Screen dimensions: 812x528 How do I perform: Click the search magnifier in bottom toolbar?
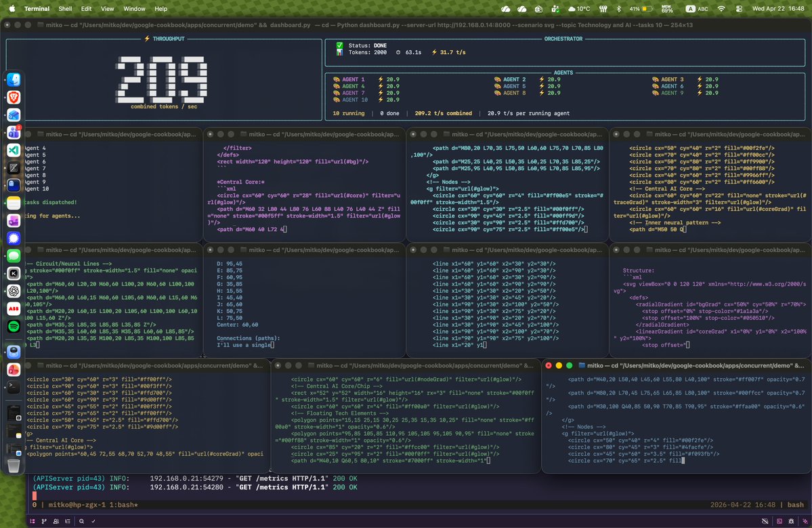coord(82,521)
